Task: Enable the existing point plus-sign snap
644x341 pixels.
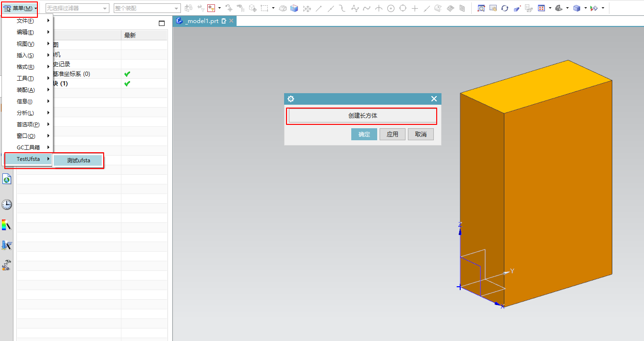Action: [415, 8]
